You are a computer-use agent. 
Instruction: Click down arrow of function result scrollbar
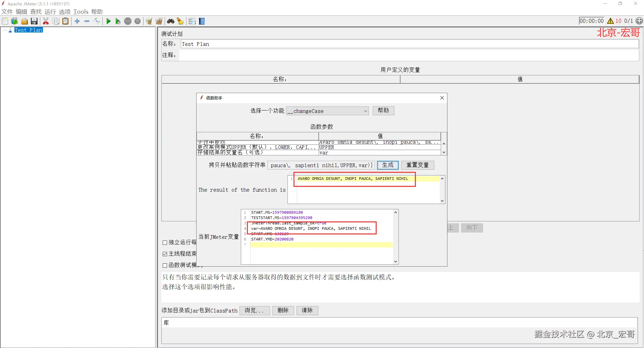point(442,201)
